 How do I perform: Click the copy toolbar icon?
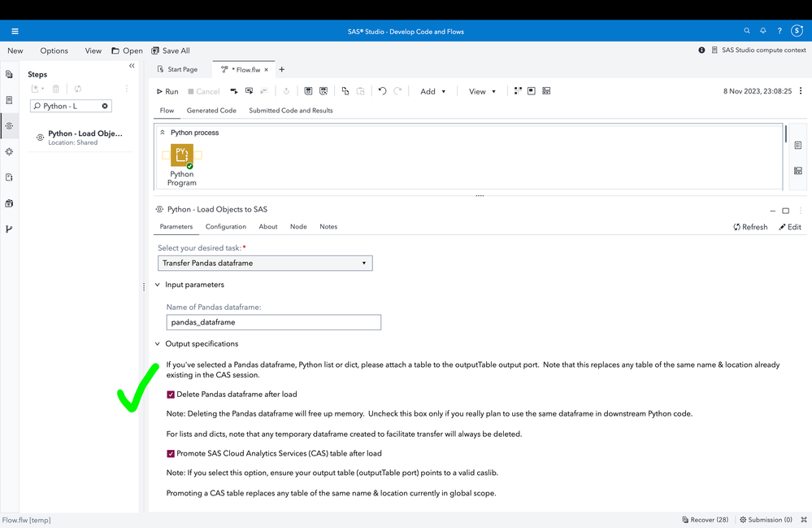[x=345, y=91]
